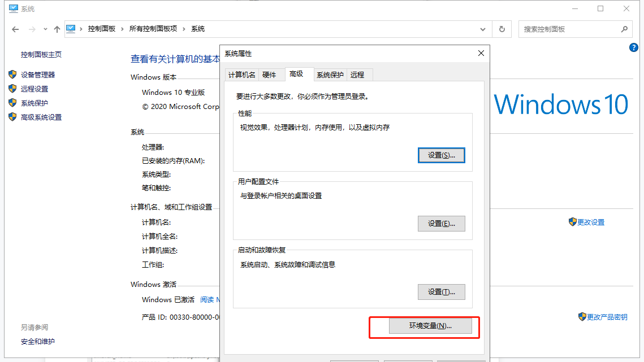This screenshot has height=362, width=644.
Task: Minimize the 系统 window
Action: [575, 8]
